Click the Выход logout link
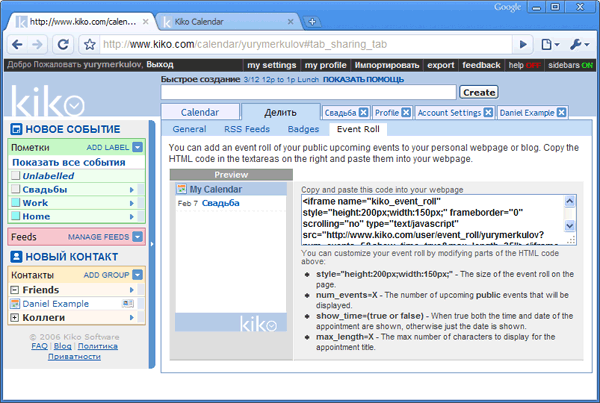 160,64
